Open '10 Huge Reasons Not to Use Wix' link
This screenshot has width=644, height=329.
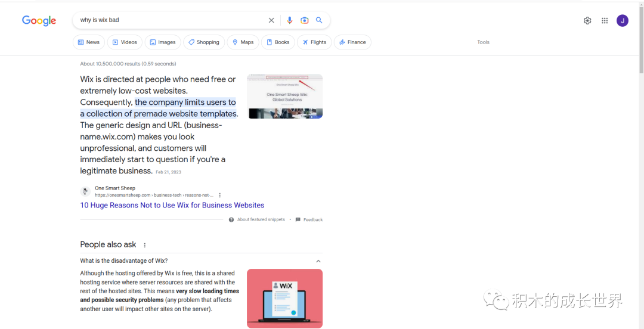(x=172, y=206)
